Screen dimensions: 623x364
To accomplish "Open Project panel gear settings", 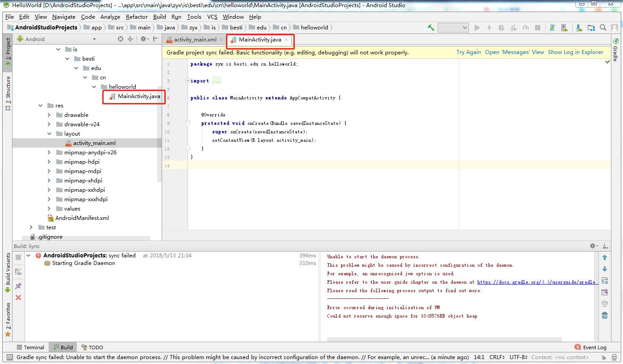I will point(144,39).
